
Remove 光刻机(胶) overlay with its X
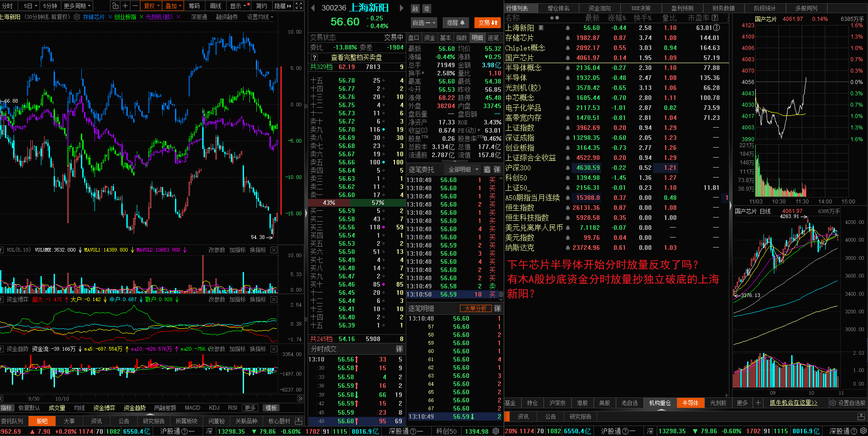click(178, 17)
